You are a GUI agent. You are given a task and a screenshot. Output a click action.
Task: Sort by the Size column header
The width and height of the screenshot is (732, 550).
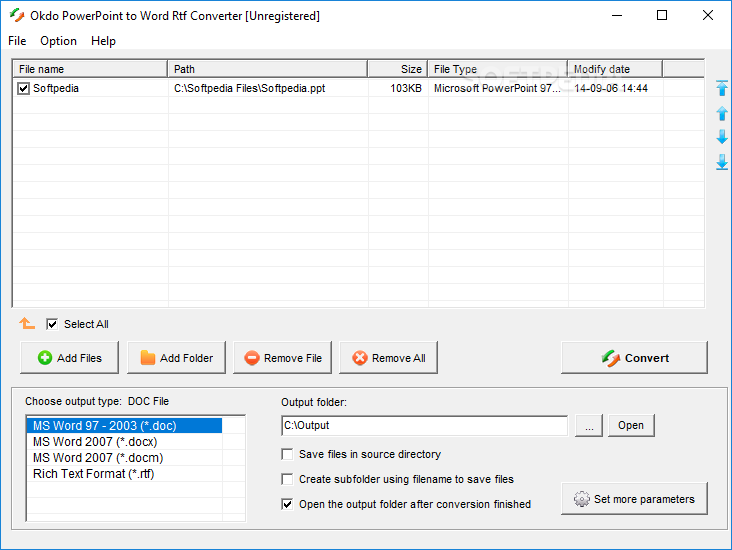pos(398,69)
